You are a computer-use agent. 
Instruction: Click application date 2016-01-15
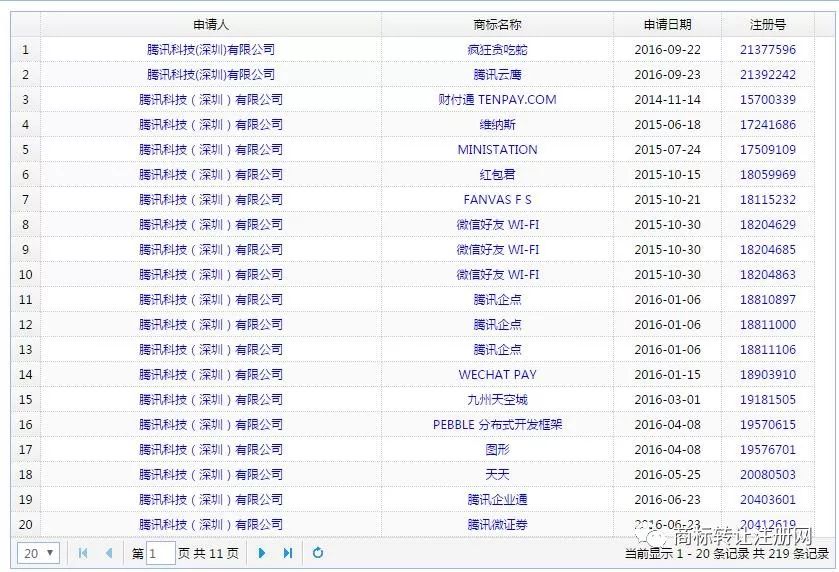click(x=667, y=375)
